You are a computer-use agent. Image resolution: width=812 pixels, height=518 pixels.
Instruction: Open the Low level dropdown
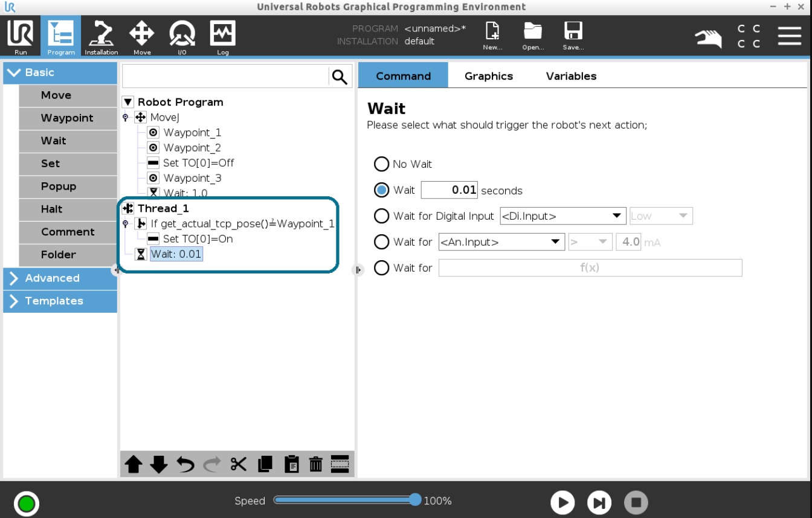661,216
